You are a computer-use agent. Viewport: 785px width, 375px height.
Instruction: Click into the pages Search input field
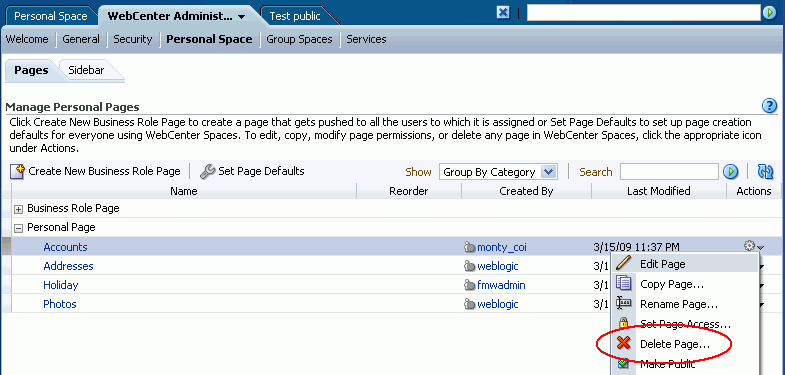[669, 172]
